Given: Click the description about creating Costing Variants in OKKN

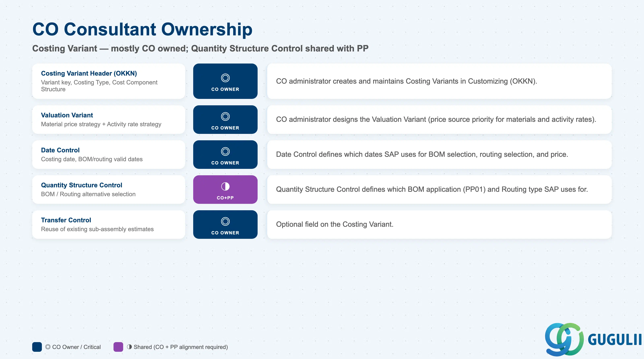Looking at the screenshot, I should [x=407, y=81].
